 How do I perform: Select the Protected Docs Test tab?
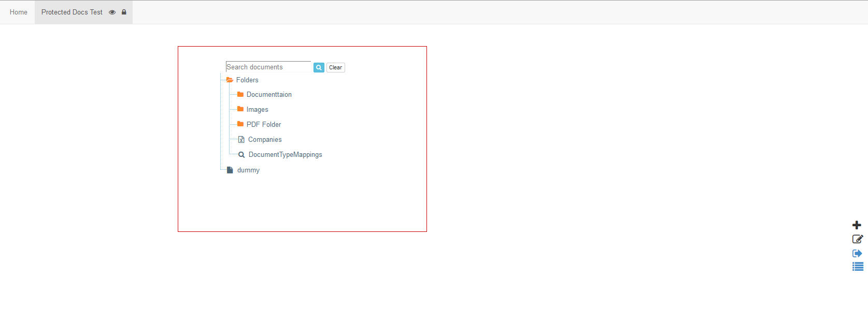pyautogui.click(x=72, y=12)
